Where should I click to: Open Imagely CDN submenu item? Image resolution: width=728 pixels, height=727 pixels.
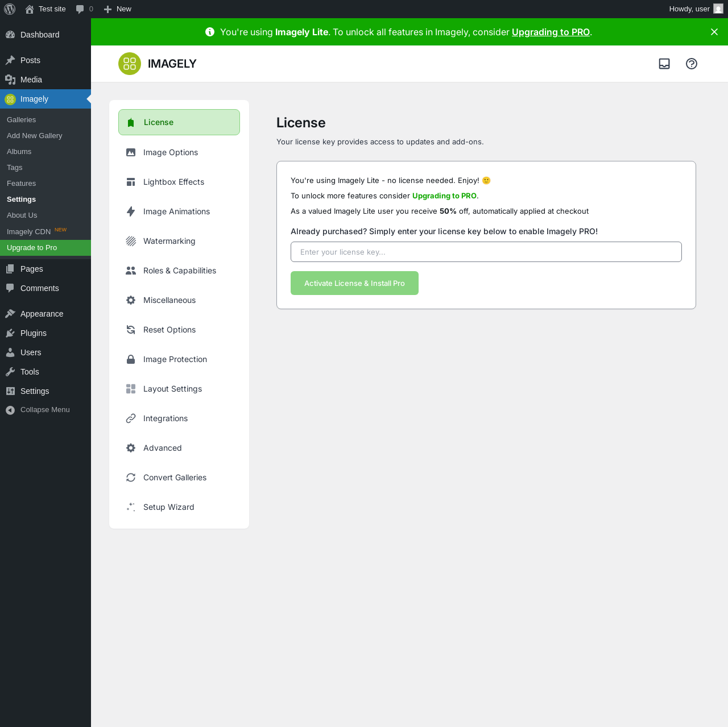45,231
